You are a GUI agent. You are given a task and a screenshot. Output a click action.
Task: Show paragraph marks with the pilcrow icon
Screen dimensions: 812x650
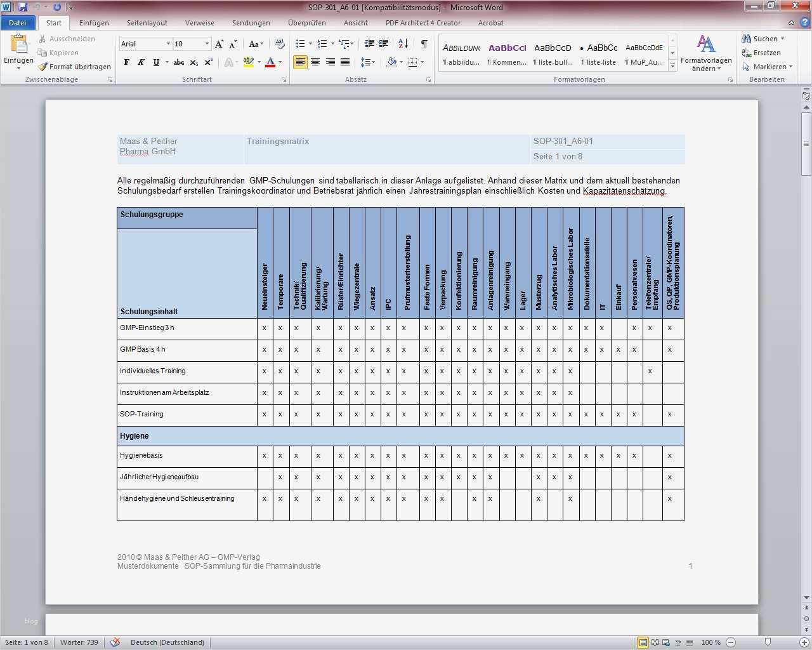pos(424,44)
